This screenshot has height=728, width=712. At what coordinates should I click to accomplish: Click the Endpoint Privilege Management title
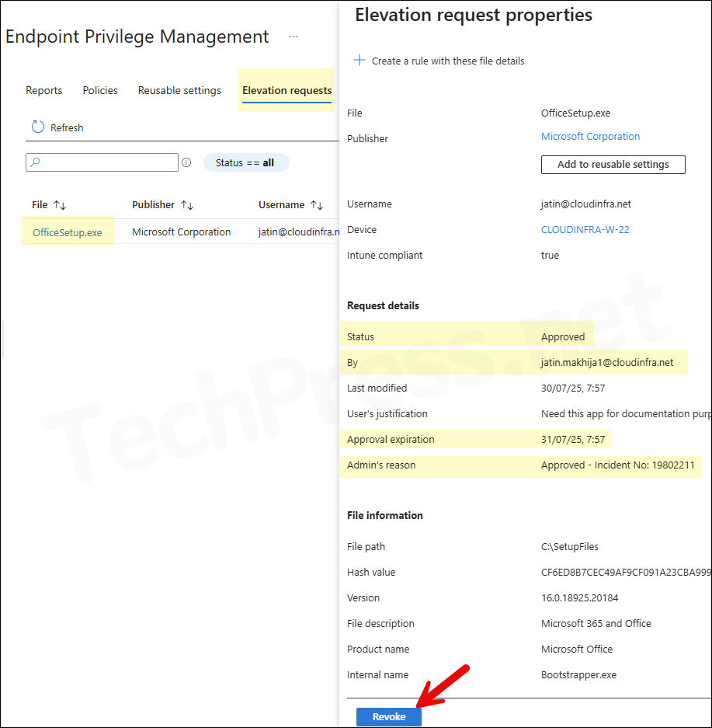click(x=137, y=37)
